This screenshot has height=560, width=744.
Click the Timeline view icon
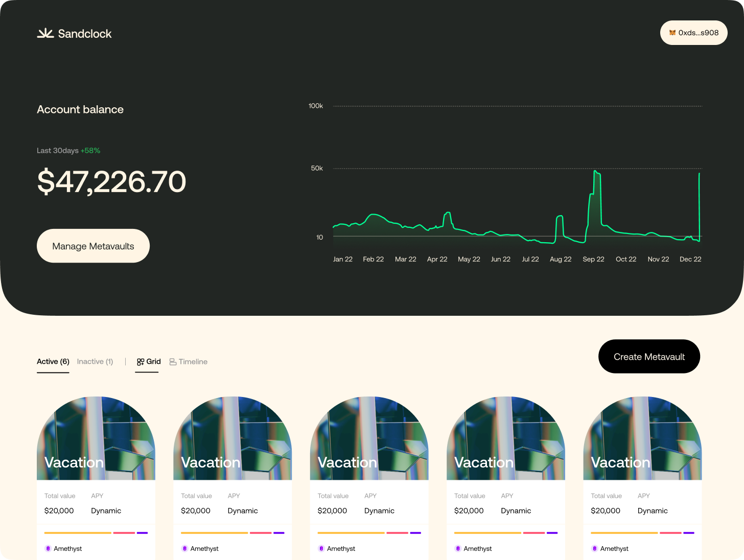tap(173, 362)
